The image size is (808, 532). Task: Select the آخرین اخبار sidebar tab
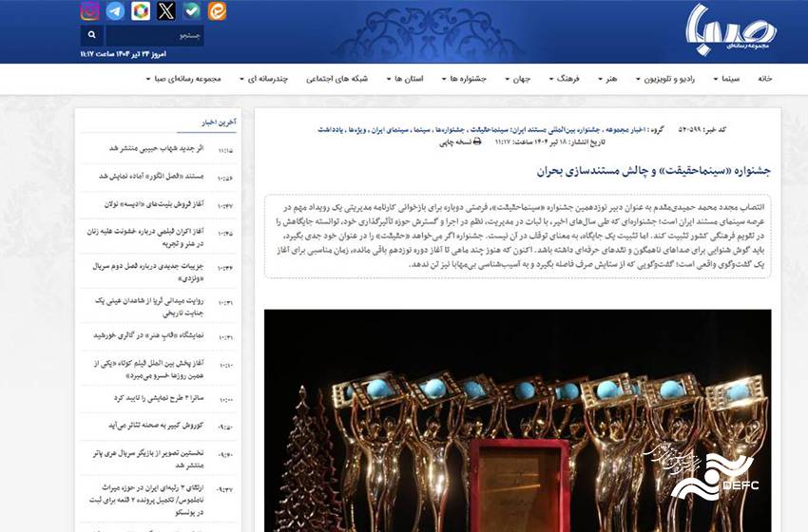pyautogui.click(x=219, y=123)
